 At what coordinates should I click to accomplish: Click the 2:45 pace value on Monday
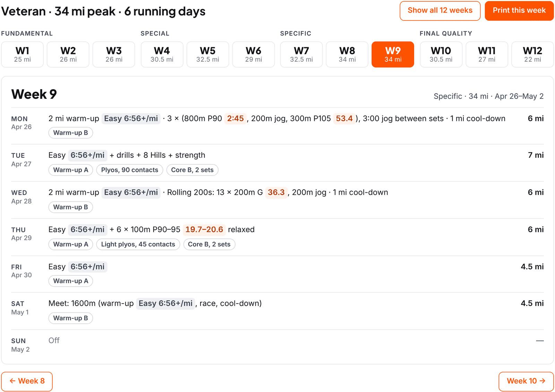(x=236, y=119)
